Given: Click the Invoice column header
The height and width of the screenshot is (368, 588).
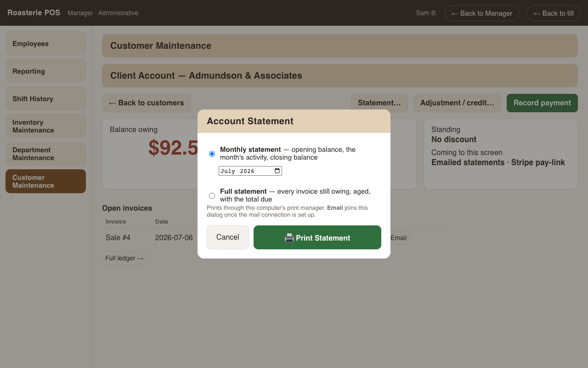Looking at the screenshot, I should [x=116, y=221].
